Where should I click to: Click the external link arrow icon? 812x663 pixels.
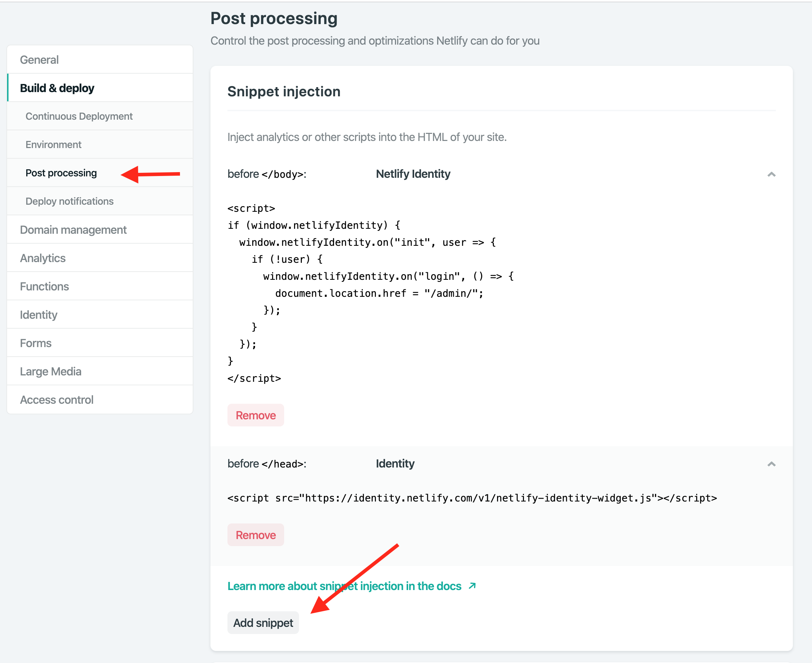pos(472,586)
